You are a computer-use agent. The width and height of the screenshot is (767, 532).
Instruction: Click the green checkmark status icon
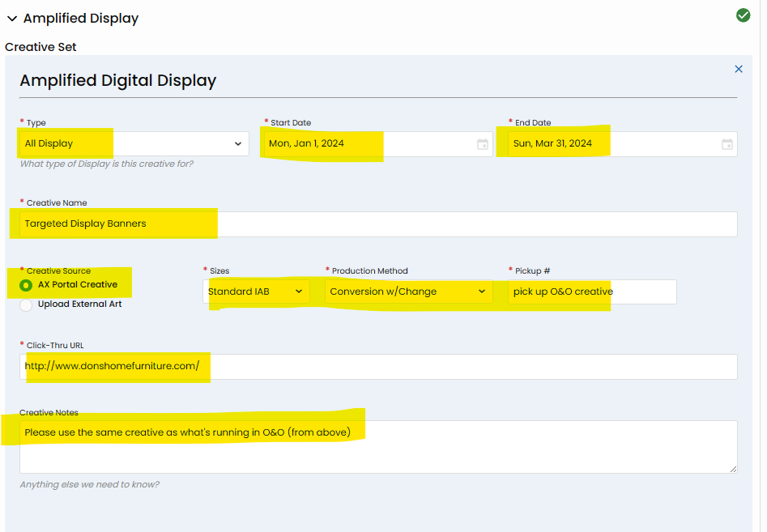pos(743,15)
